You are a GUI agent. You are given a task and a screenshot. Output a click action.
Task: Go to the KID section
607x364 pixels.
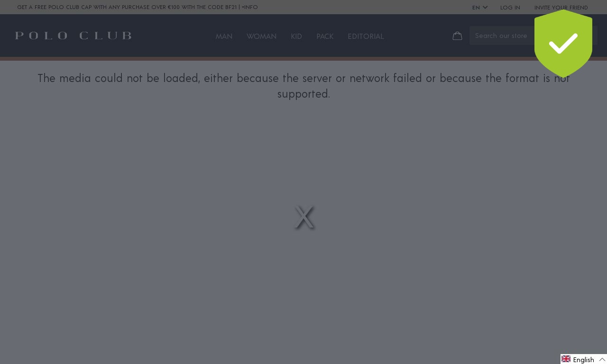point(296,36)
